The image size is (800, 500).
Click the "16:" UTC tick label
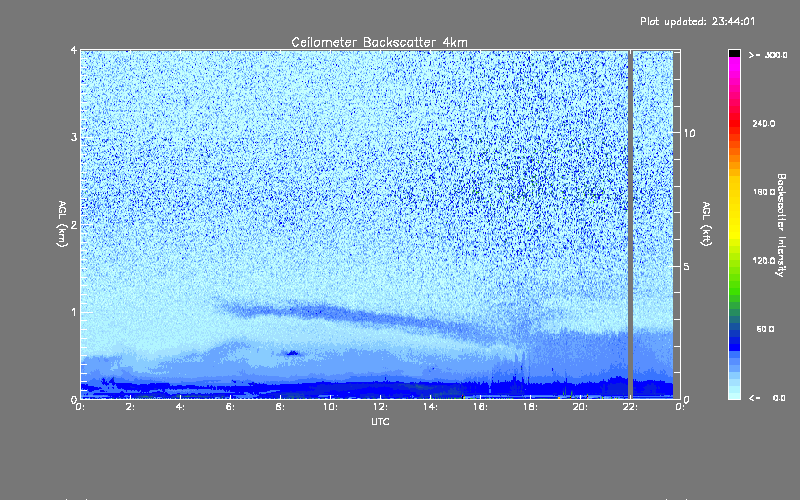(x=480, y=407)
